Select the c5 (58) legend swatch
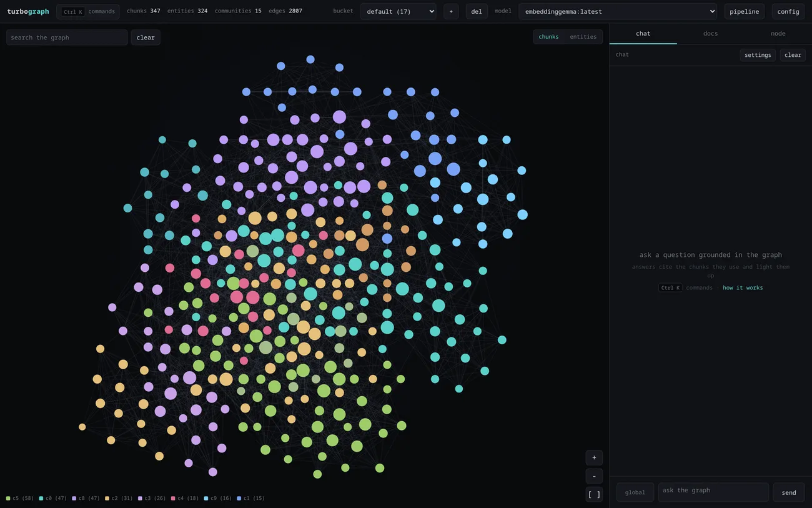Viewport: 812px width, 508px height. [8, 499]
